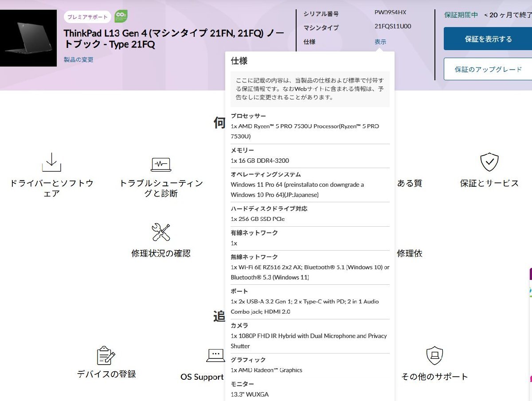Click the 修理依 partially hidden link

point(410,253)
